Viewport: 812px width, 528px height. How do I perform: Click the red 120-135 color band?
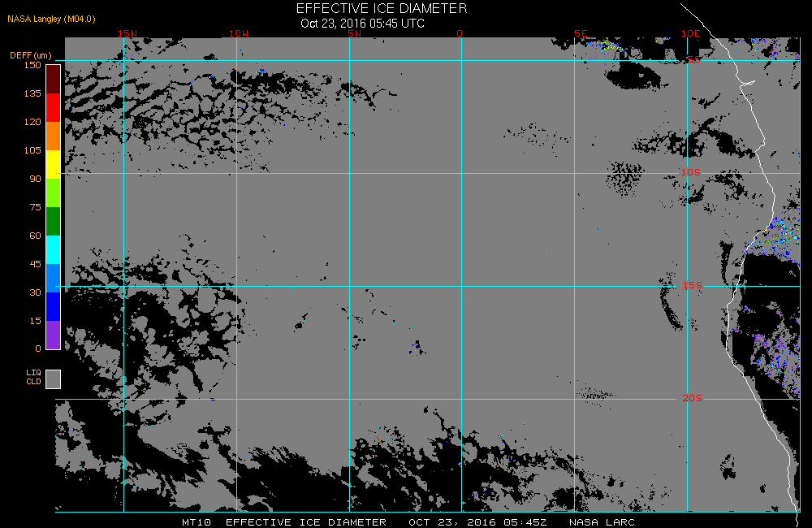point(54,107)
